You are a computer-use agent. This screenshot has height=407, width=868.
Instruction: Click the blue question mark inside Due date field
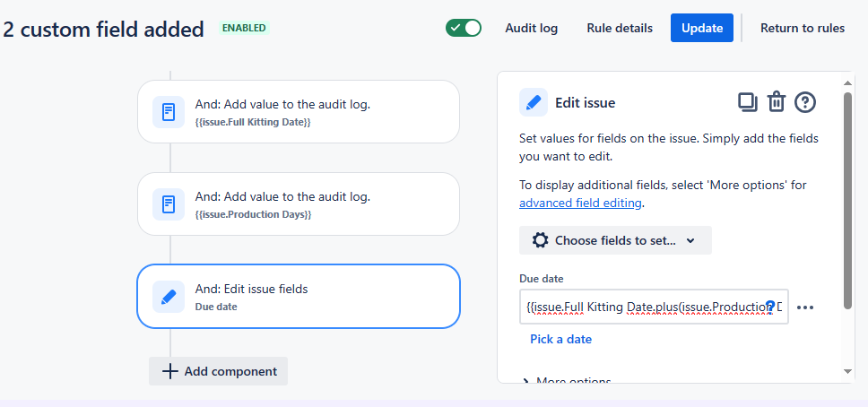pyautogui.click(x=770, y=307)
